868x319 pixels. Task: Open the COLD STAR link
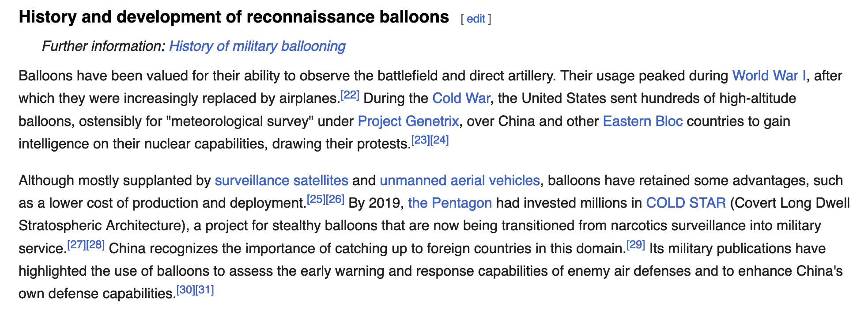686,203
